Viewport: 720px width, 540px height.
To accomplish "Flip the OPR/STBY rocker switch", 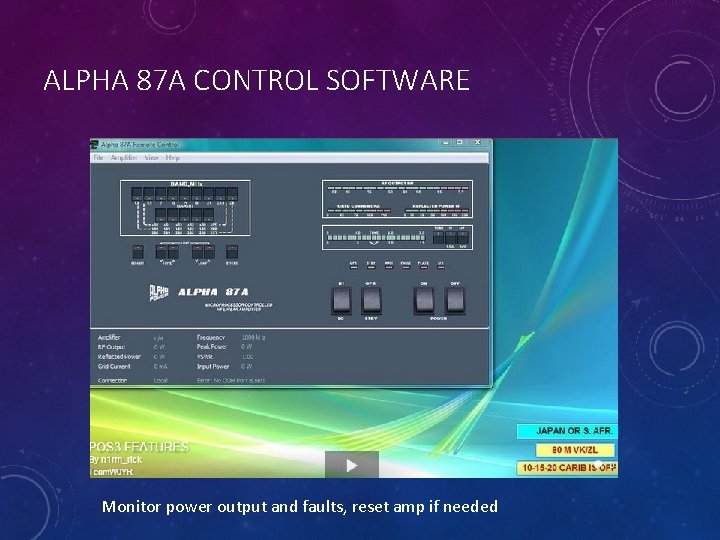I will click(371, 301).
